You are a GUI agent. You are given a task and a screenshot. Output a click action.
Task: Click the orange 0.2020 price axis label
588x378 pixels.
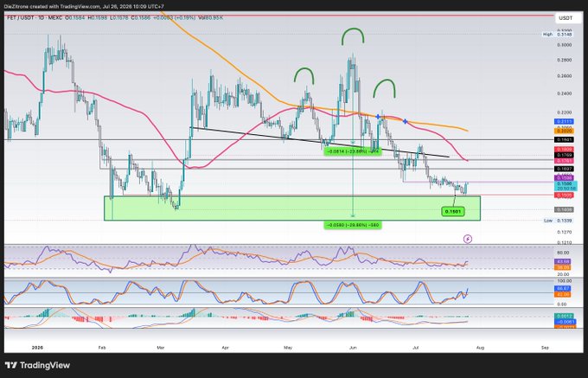tap(564, 131)
